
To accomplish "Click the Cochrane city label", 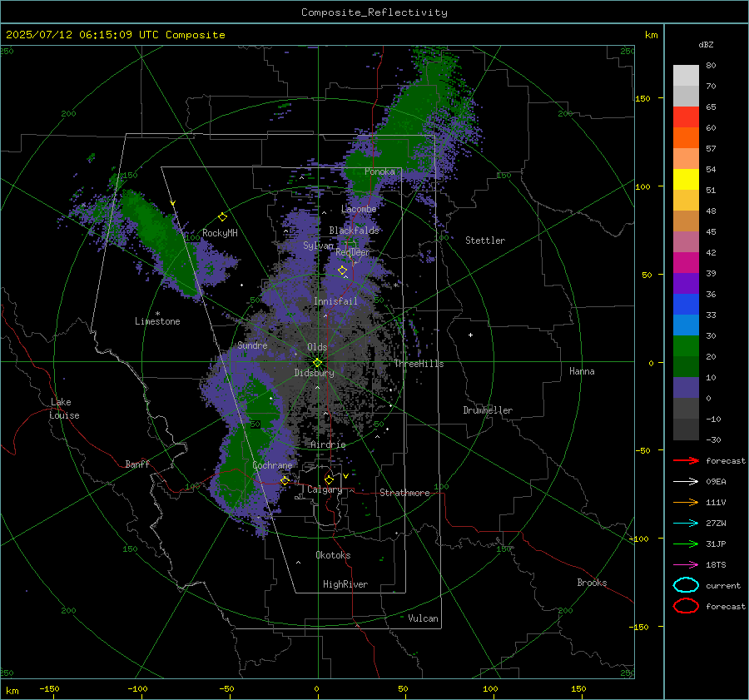I will 272,465.
